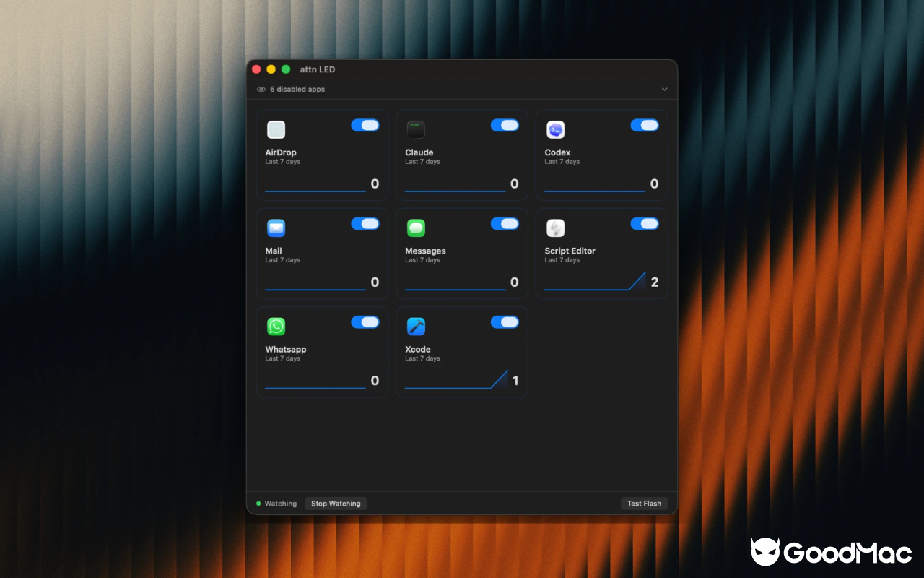The image size is (924, 578).
Task: Click the Claude app icon
Action: tap(416, 130)
